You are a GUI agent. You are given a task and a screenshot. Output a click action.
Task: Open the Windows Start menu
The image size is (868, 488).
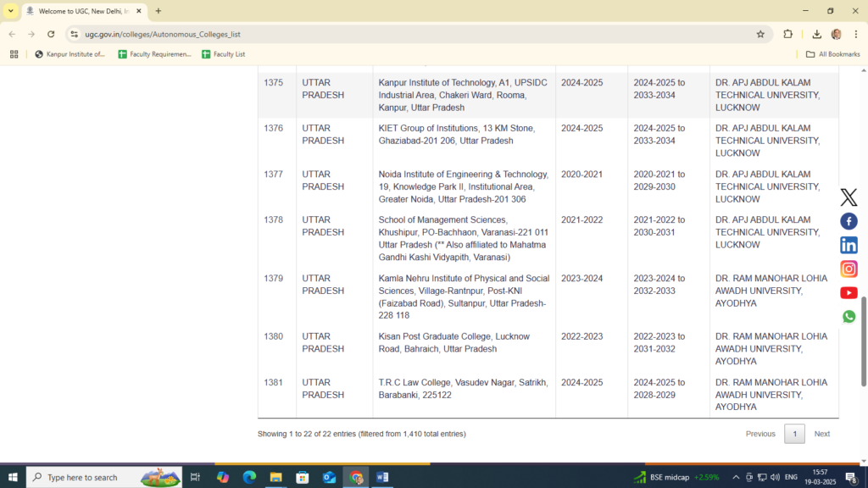coord(13,477)
